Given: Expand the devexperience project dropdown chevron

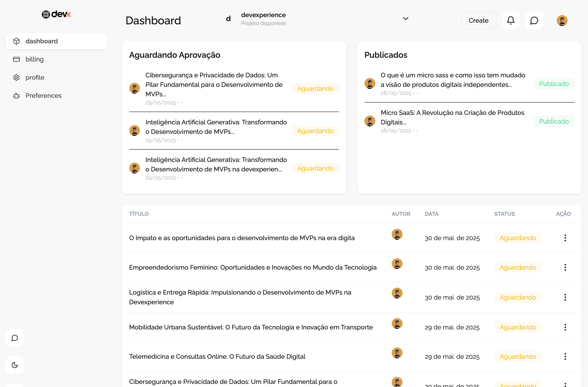Looking at the screenshot, I should coord(406,19).
